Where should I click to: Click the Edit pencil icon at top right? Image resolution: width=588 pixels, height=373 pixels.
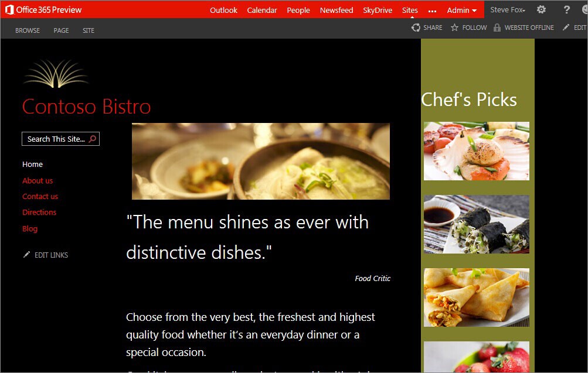pyautogui.click(x=566, y=28)
